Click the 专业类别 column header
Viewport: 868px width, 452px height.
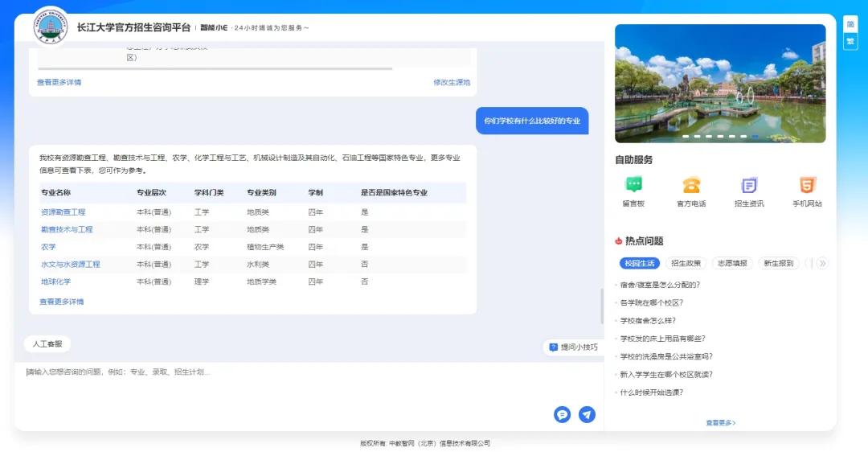coord(262,193)
